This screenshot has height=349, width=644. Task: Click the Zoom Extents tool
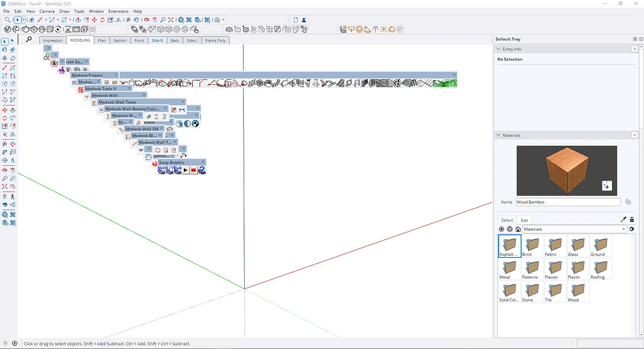click(x=171, y=19)
